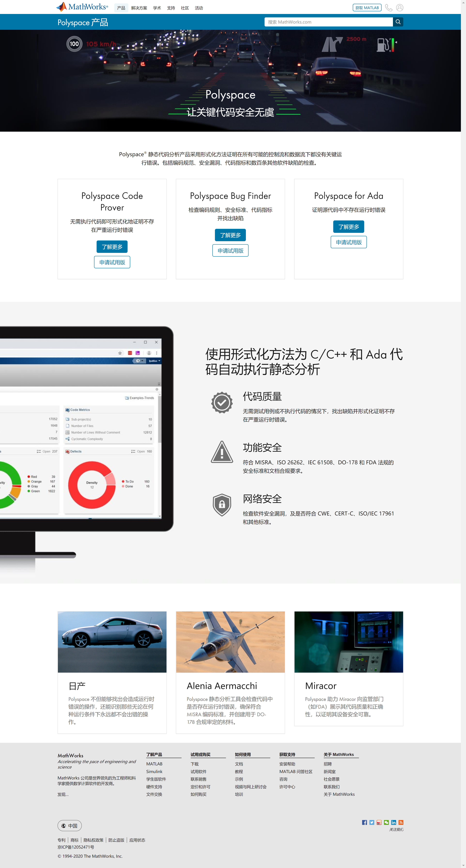Click the 代码质量 checkmark badge icon

coord(222,402)
